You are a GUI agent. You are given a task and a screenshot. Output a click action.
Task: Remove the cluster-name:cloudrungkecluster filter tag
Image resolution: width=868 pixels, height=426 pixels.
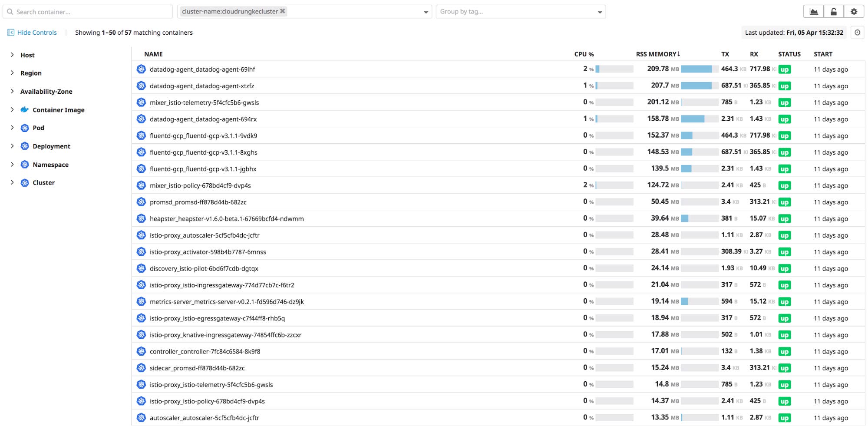coord(283,11)
